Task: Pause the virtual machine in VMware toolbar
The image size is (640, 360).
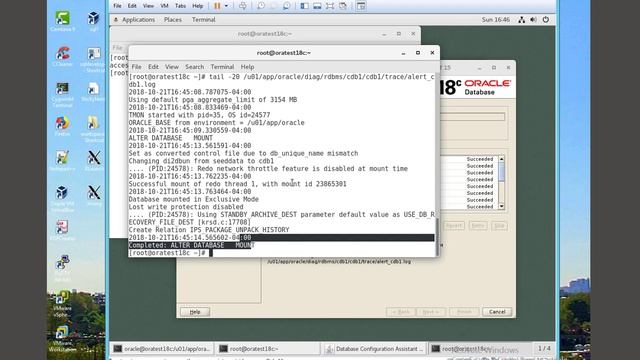Action: (x=217, y=6)
